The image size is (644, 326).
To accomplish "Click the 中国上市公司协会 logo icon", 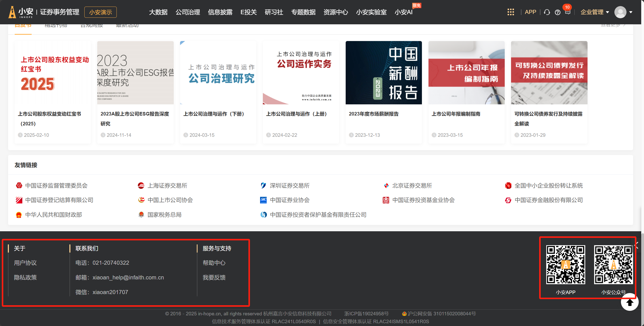I will pos(141,200).
